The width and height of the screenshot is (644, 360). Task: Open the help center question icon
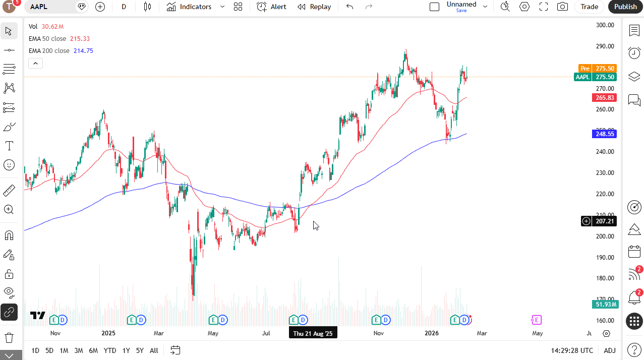coord(634,349)
